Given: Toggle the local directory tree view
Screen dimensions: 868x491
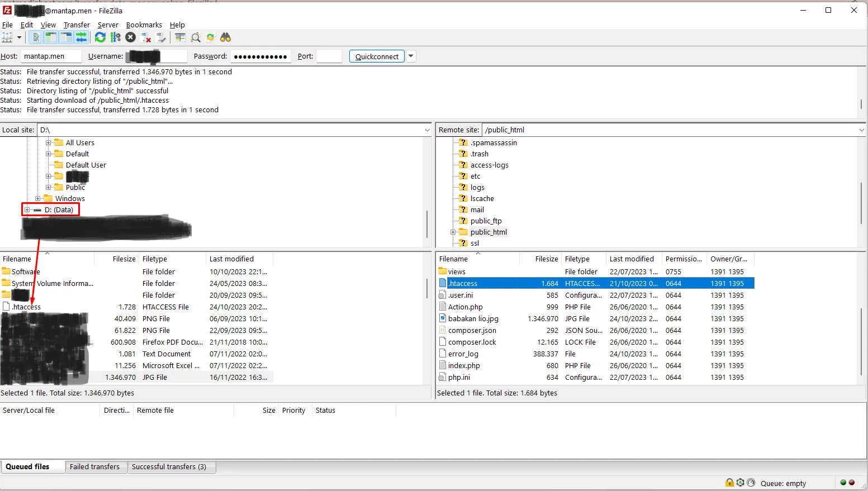Looking at the screenshot, I should [51, 37].
